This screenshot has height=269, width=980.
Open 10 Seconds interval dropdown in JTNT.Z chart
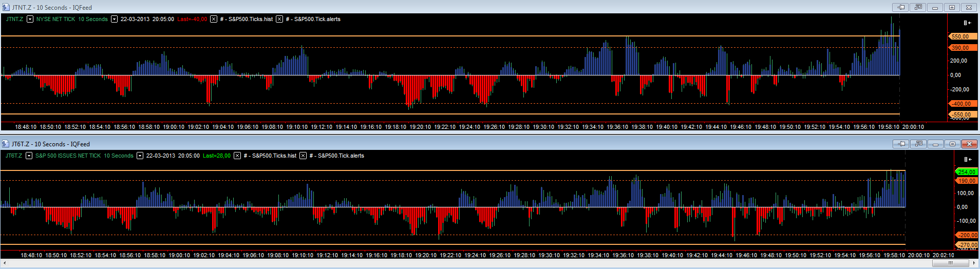pos(114,19)
